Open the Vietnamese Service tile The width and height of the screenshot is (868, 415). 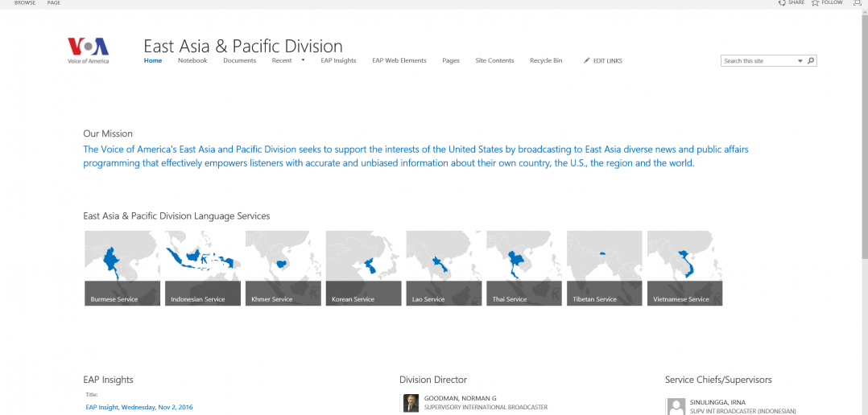tap(684, 268)
